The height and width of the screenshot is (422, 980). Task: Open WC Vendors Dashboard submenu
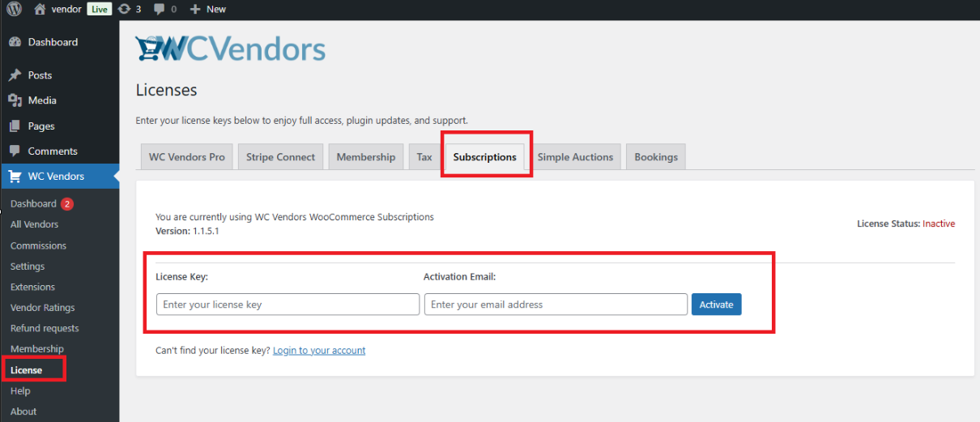[33, 204]
